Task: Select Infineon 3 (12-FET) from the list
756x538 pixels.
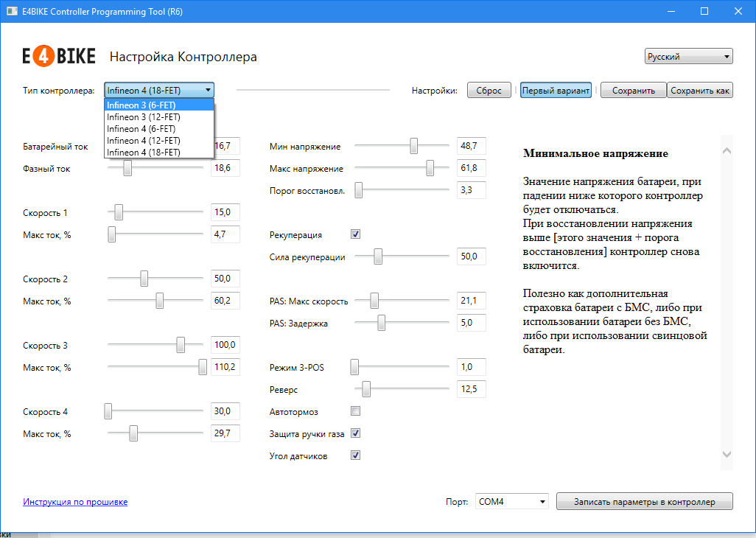Action: pos(159,117)
